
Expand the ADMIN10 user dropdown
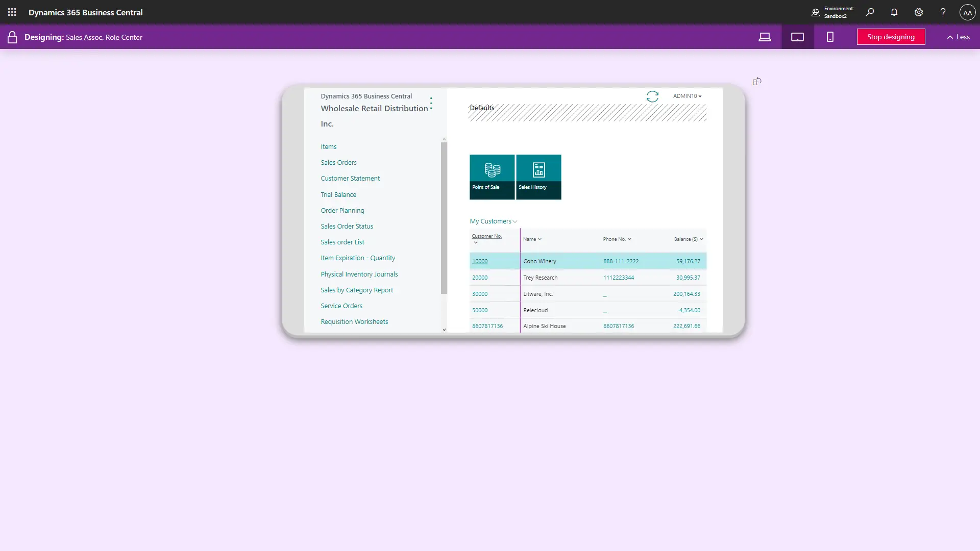[687, 96]
